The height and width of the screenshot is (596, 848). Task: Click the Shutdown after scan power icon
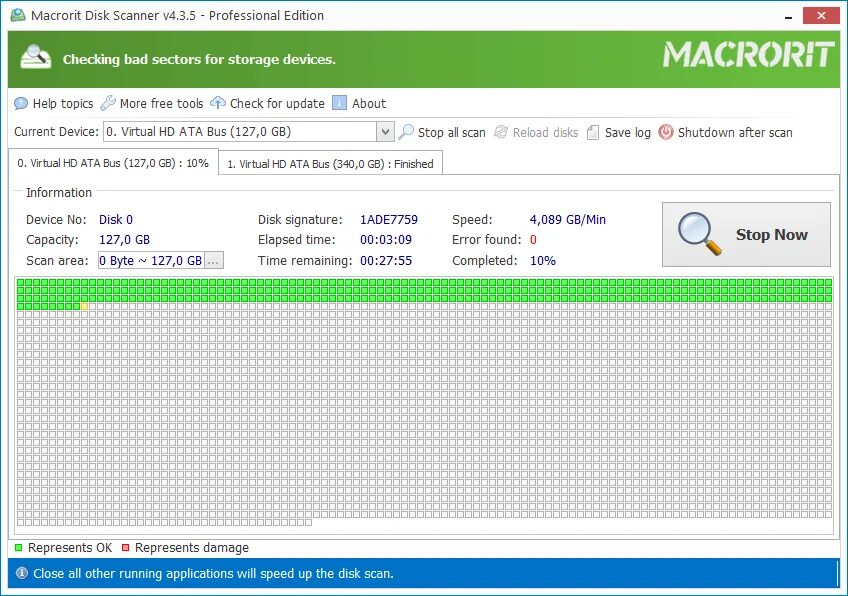coord(666,132)
